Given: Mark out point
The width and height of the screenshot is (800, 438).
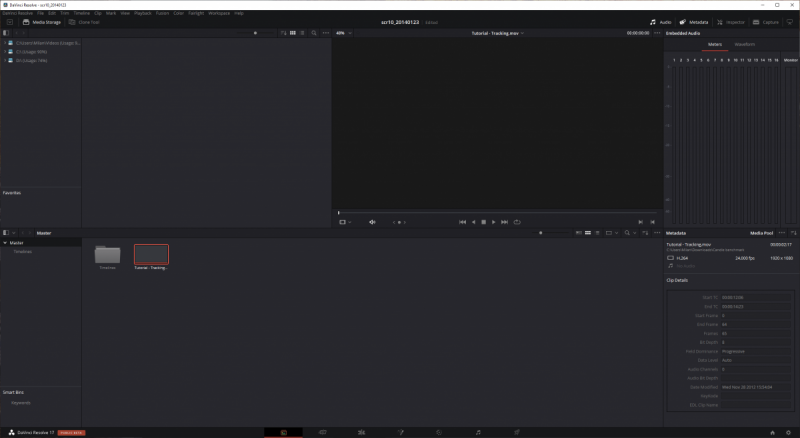Looking at the screenshot, I should click(x=652, y=222).
